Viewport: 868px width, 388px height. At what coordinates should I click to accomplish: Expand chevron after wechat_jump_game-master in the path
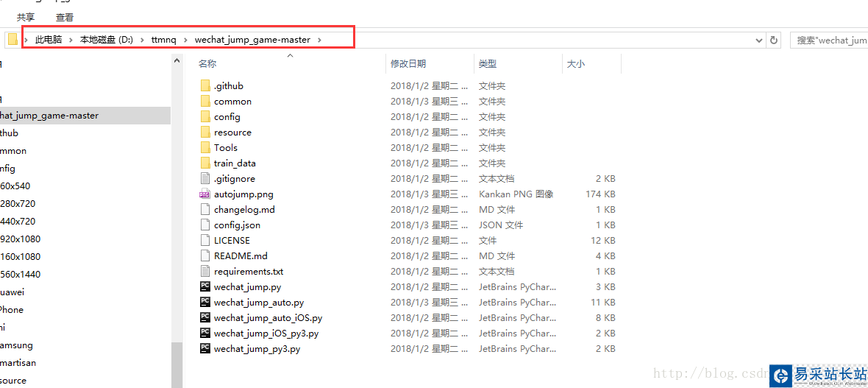point(319,40)
